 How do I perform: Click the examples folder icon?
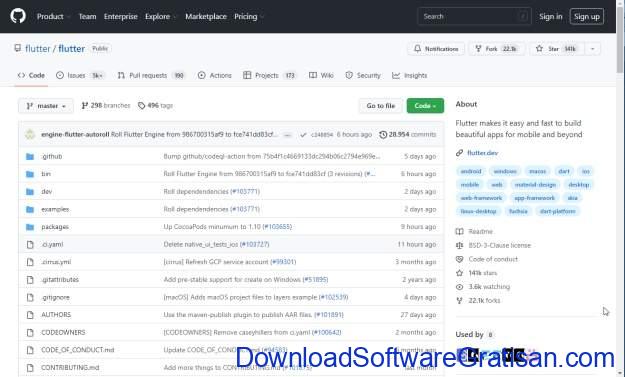(x=30, y=209)
